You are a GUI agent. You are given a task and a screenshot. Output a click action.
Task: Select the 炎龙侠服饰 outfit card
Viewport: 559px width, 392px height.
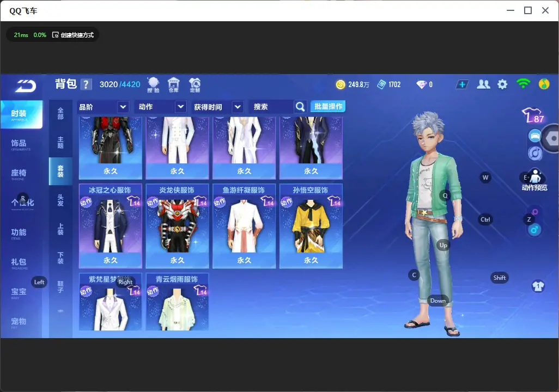coord(177,226)
